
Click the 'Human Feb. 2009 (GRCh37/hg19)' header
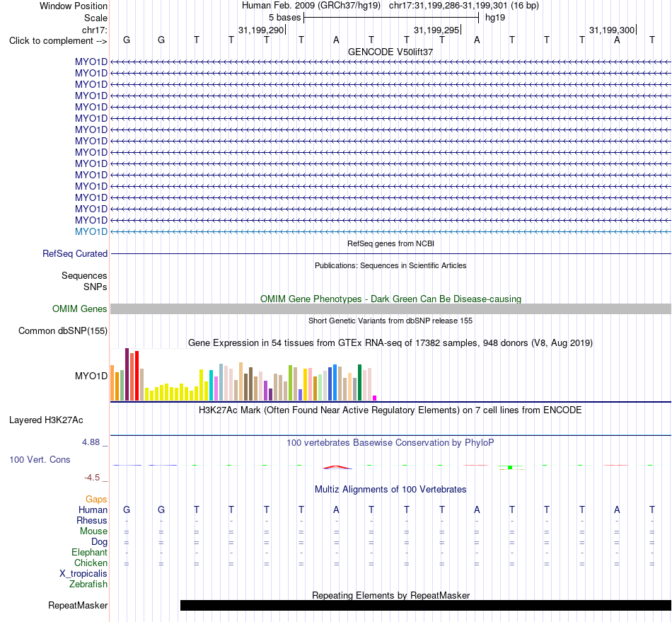[x=311, y=6]
